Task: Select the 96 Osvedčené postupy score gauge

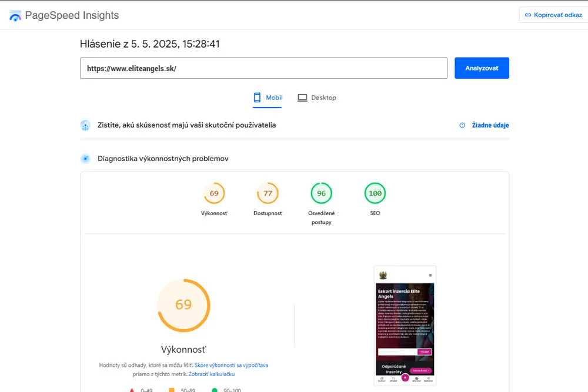Action: click(x=322, y=193)
